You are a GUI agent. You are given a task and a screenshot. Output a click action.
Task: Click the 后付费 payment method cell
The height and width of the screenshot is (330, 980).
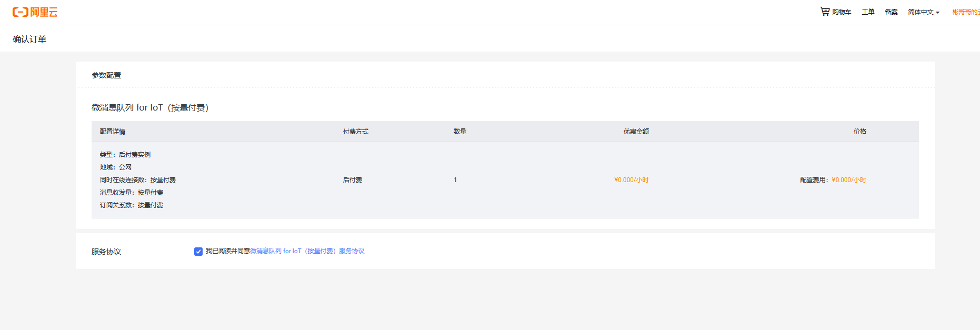(x=353, y=180)
